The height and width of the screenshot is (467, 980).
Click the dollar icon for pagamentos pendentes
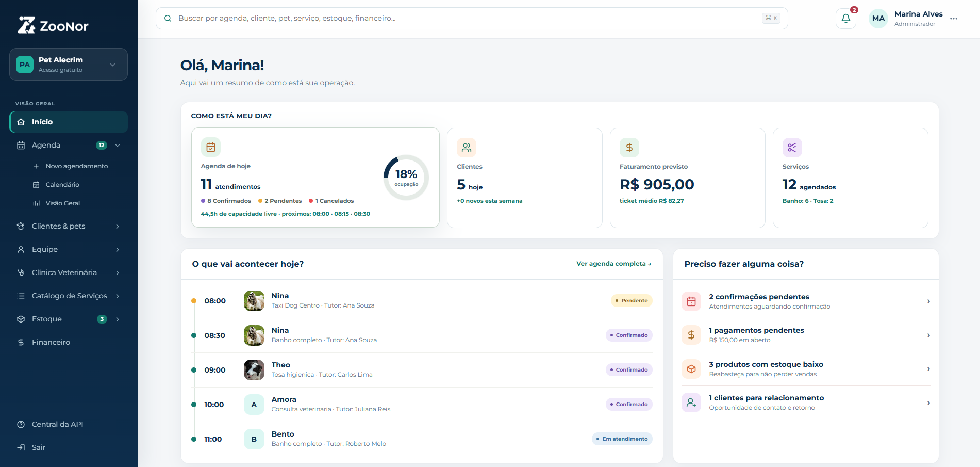[691, 335]
